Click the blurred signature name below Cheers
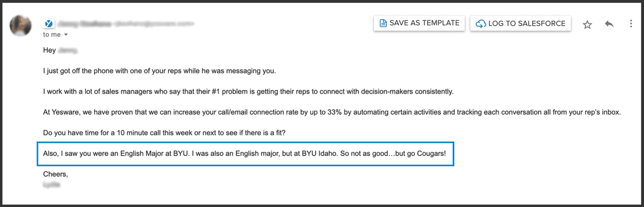The width and height of the screenshot is (644, 207). 52,185
